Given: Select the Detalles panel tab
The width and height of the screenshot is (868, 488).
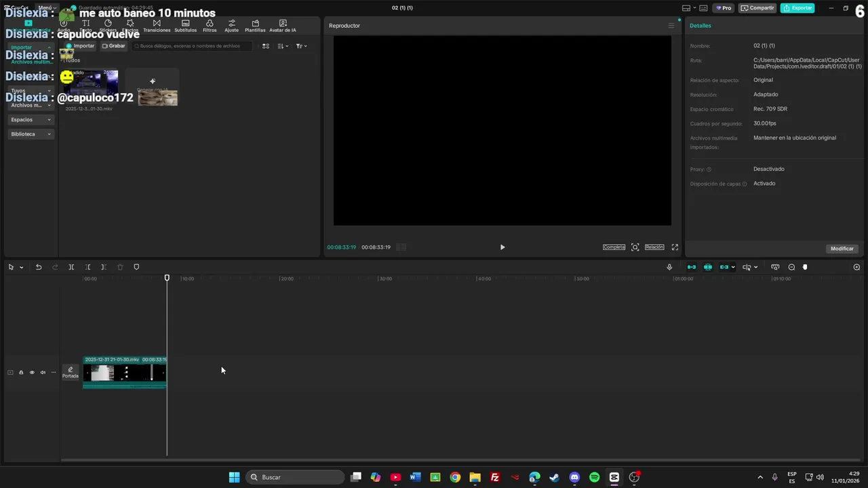Looking at the screenshot, I should click(x=701, y=26).
